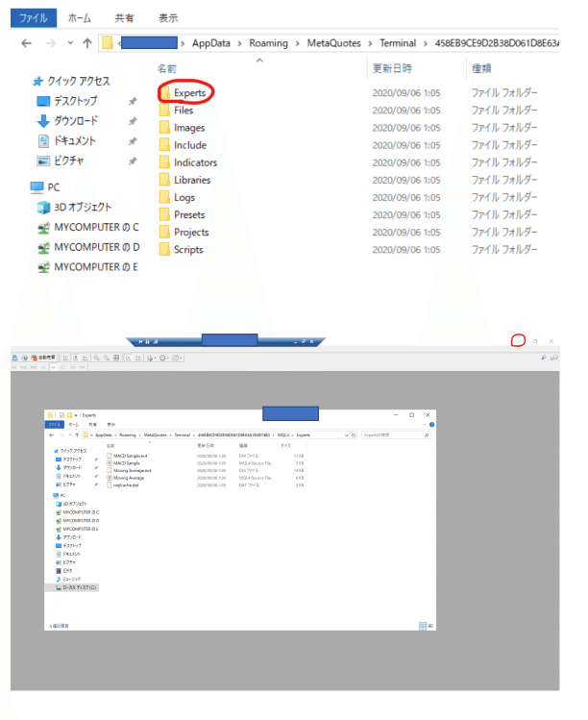Sort by 種類 column in upper Explorer
Screen dimensions: 588x720
click(481, 69)
